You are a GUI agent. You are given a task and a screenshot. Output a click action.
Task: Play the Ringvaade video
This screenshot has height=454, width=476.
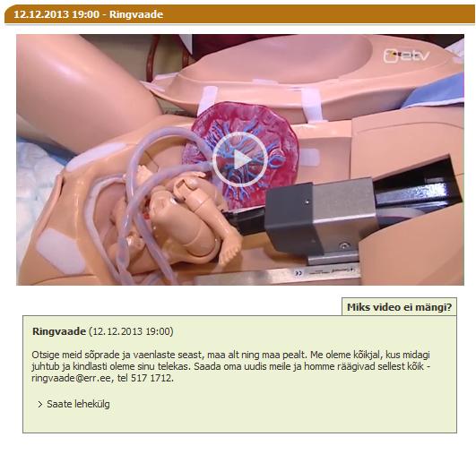coord(239,159)
